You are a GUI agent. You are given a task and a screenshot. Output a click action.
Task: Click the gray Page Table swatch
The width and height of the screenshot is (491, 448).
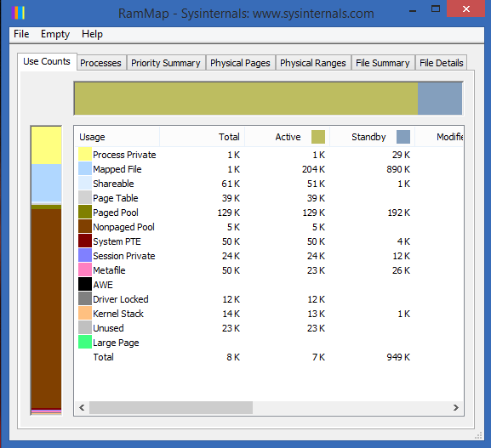(x=85, y=197)
